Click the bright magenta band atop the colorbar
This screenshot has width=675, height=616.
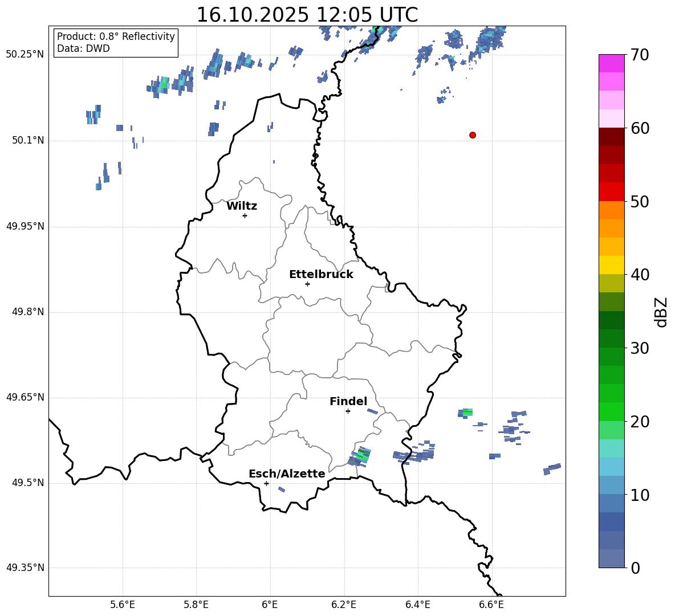pyautogui.click(x=612, y=63)
